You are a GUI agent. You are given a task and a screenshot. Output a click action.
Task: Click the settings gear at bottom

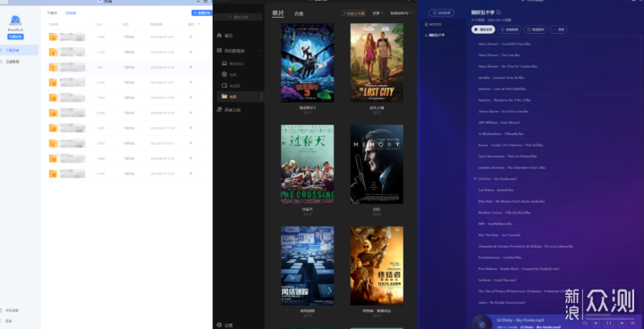click(x=219, y=325)
